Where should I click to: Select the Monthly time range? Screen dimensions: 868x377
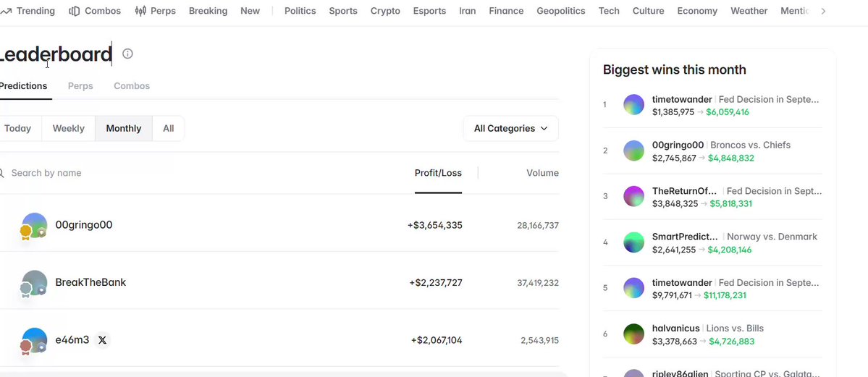[x=124, y=128]
